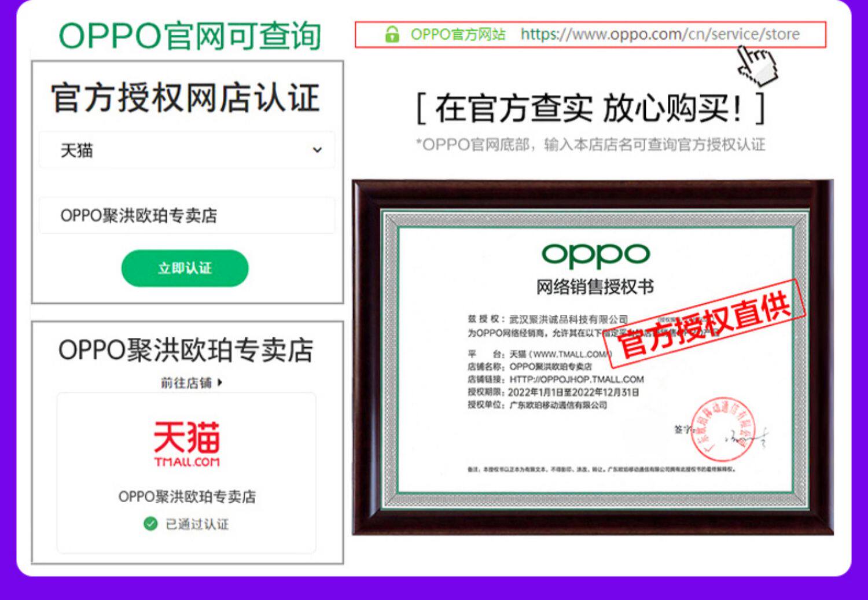
Task: Click the framed certificate image
Action: [x=593, y=357]
